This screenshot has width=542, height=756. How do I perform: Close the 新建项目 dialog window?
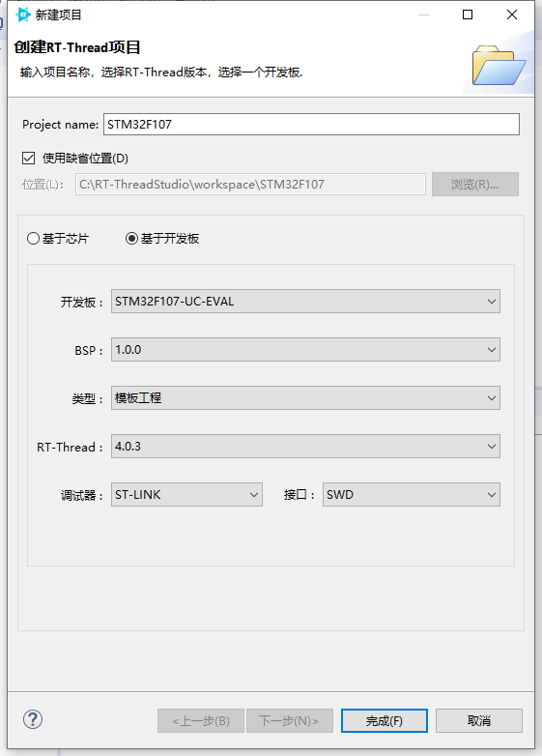click(x=512, y=15)
